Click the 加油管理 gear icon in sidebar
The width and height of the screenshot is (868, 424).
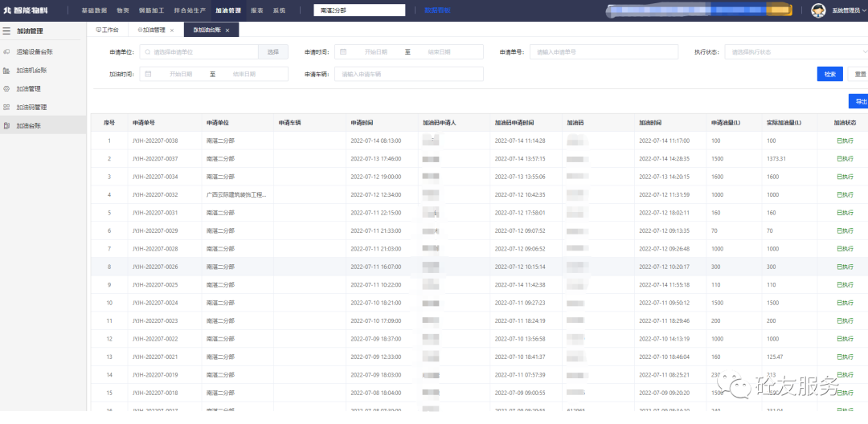[7, 88]
